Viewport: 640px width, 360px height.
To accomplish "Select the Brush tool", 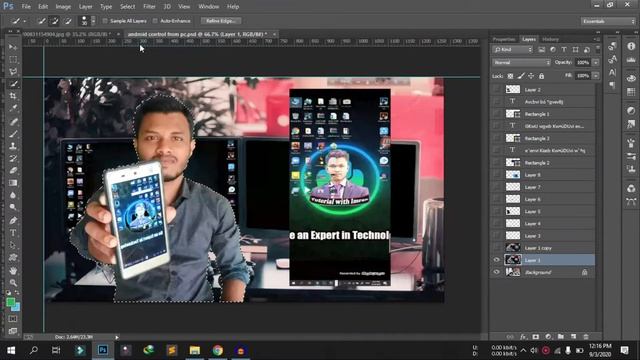I will [x=13, y=133].
